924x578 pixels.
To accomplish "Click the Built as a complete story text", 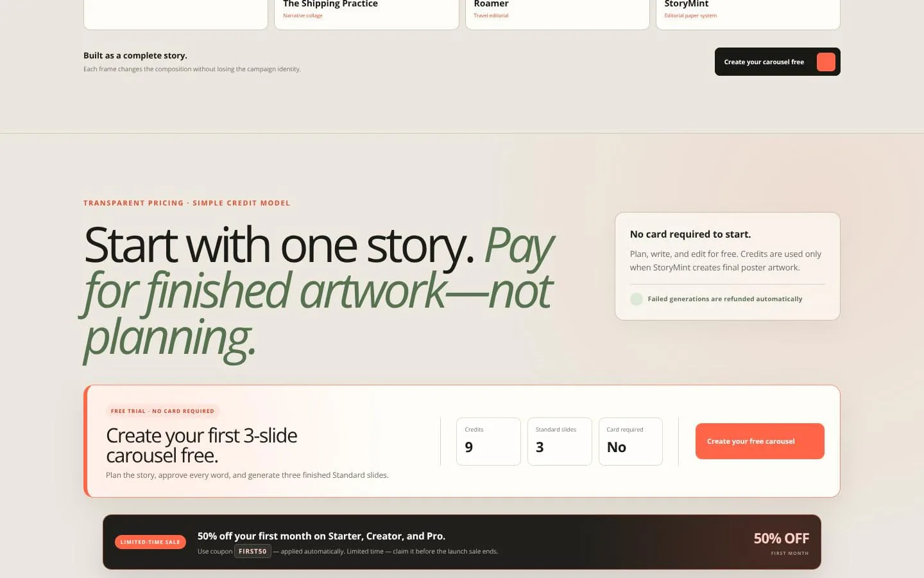I will pos(135,55).
